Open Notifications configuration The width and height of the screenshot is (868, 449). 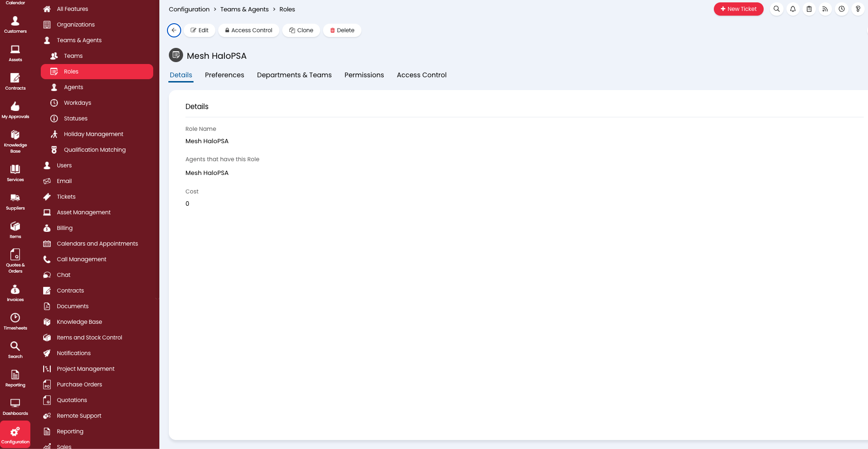97,353
